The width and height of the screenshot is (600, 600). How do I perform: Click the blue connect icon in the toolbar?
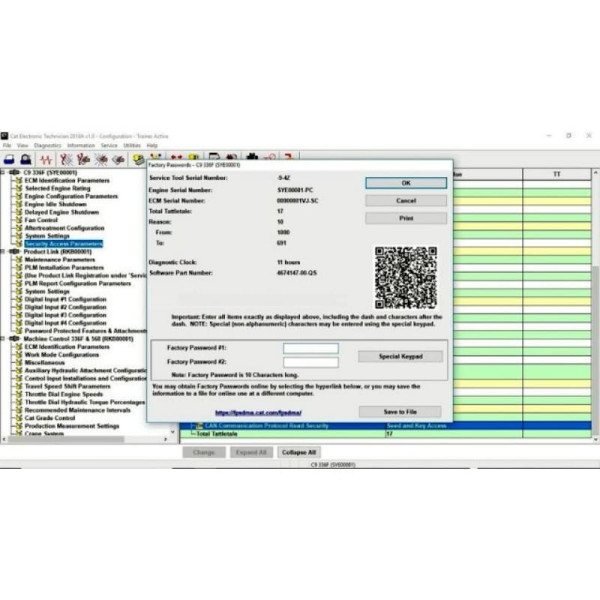coord(9,159)
